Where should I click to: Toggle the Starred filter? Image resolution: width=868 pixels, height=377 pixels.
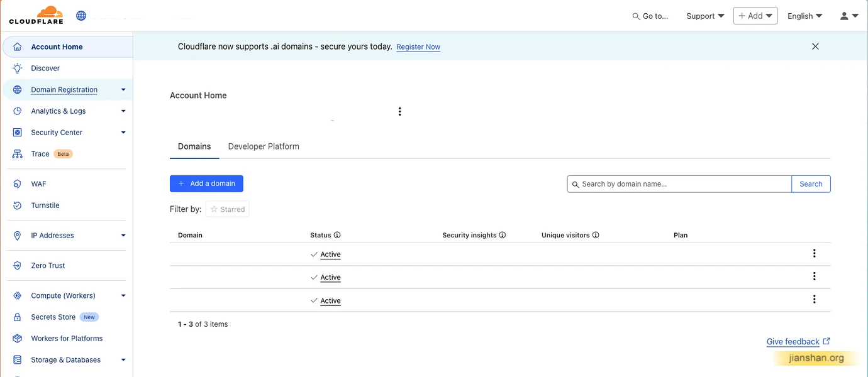[x=228, y=209]
